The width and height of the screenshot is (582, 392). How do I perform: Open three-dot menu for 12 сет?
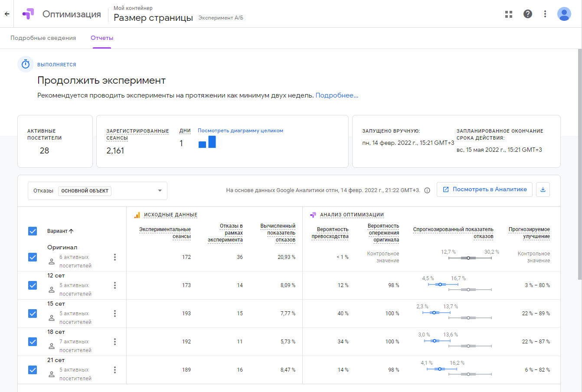pyautogui.click(x=115, y=285)
